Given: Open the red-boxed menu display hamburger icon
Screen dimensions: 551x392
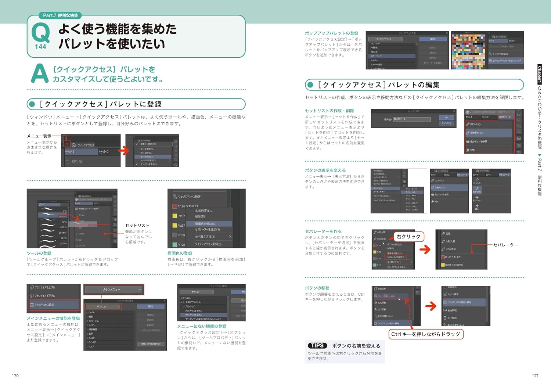Looking at the screenshot, I should (x=67, y=144).
